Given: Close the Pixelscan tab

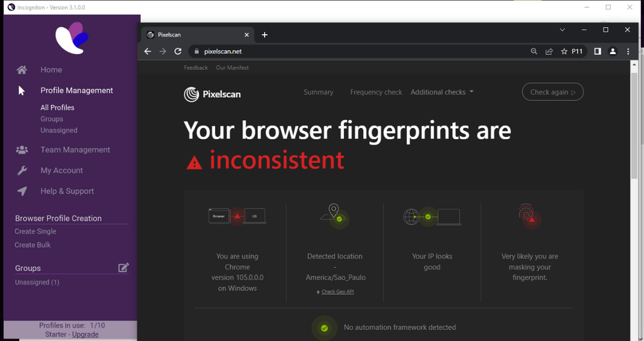Looking at the screenshot, I should (247, 35).
